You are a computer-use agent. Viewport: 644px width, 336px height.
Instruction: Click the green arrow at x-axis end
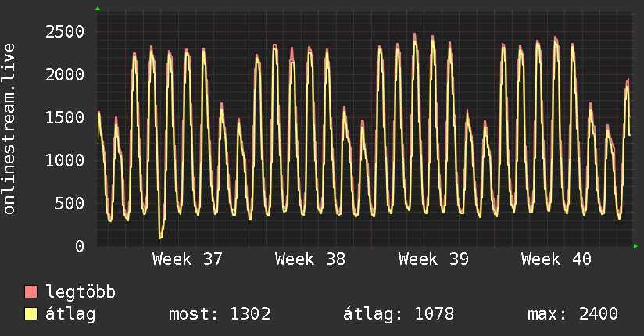coord(635,246)
